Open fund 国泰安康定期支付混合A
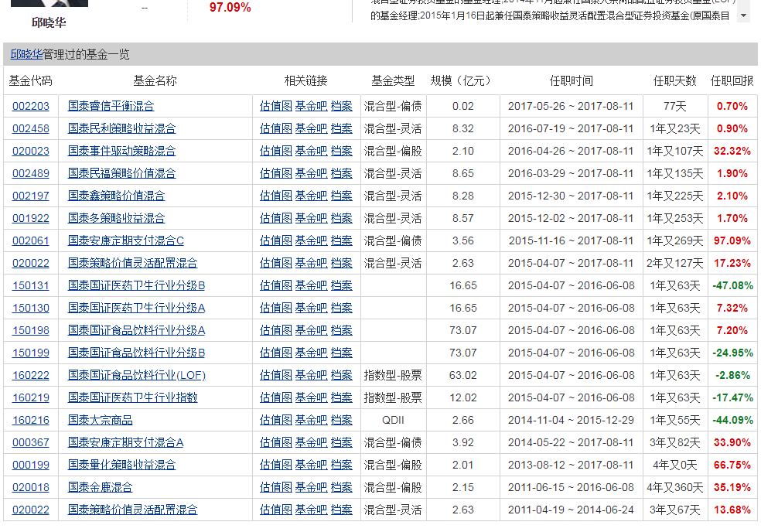761x532 pixels. tap(126, 442)
